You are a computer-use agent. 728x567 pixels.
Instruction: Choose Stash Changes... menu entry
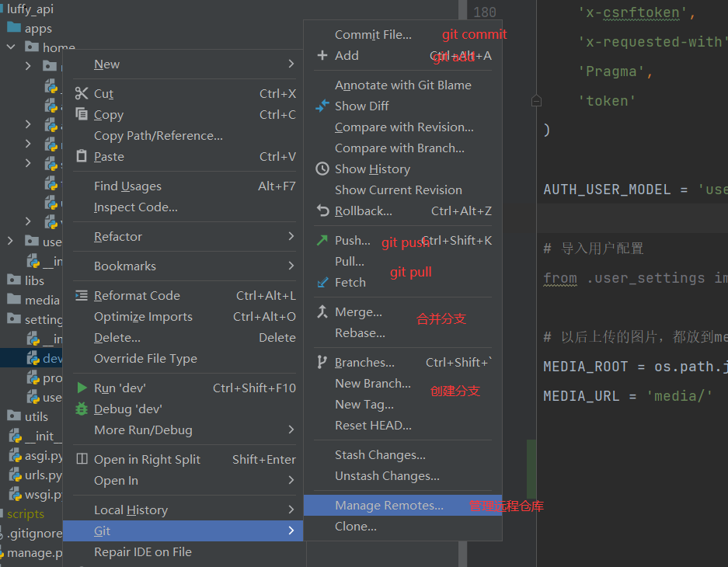pyautogui.click(x=380, y=454)
